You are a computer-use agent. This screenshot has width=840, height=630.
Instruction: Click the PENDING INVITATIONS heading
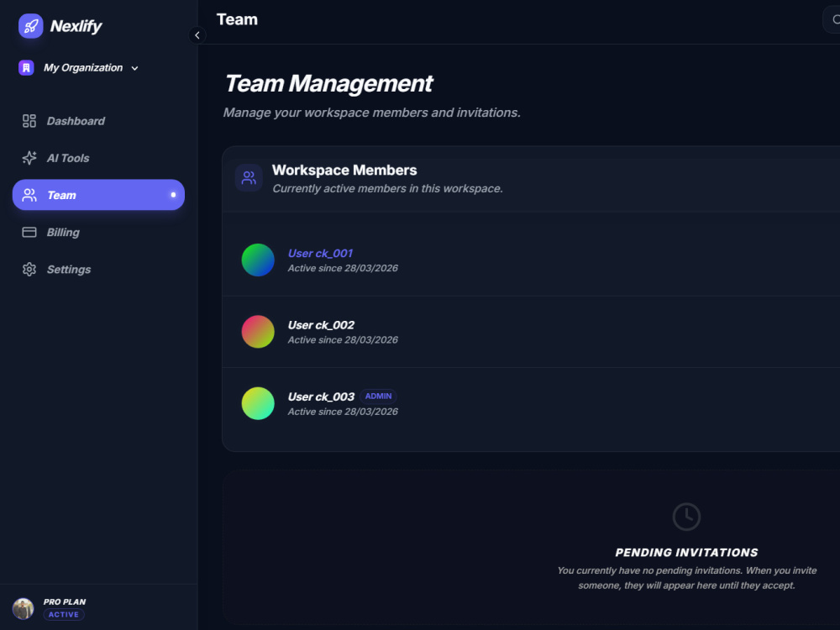pos(686,553)
